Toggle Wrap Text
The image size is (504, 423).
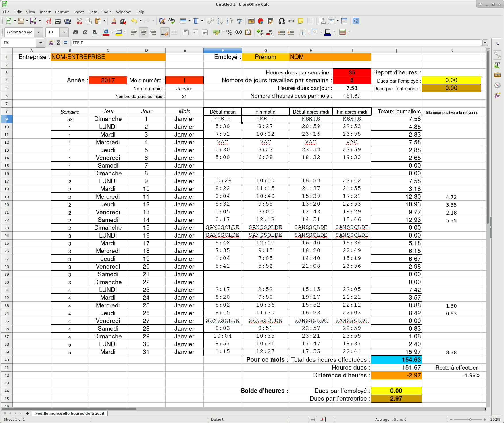[x=165, y=32]
